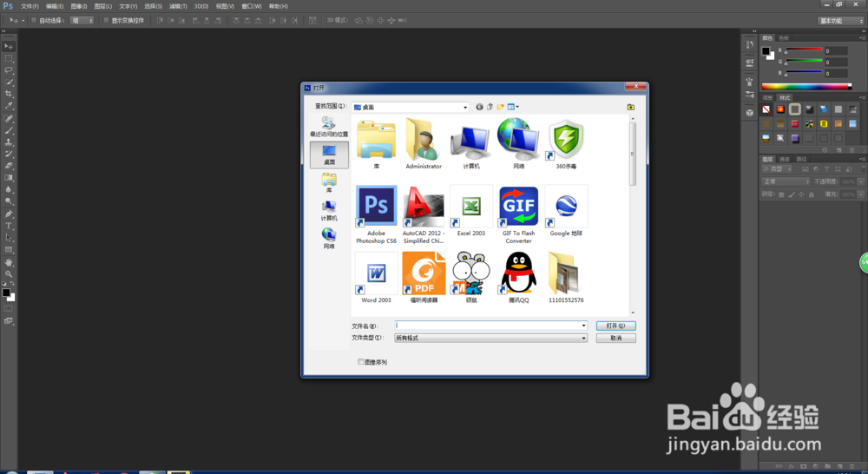Select the Gradient tool
This screenshot has height=474, width=868.
[9, 178]
